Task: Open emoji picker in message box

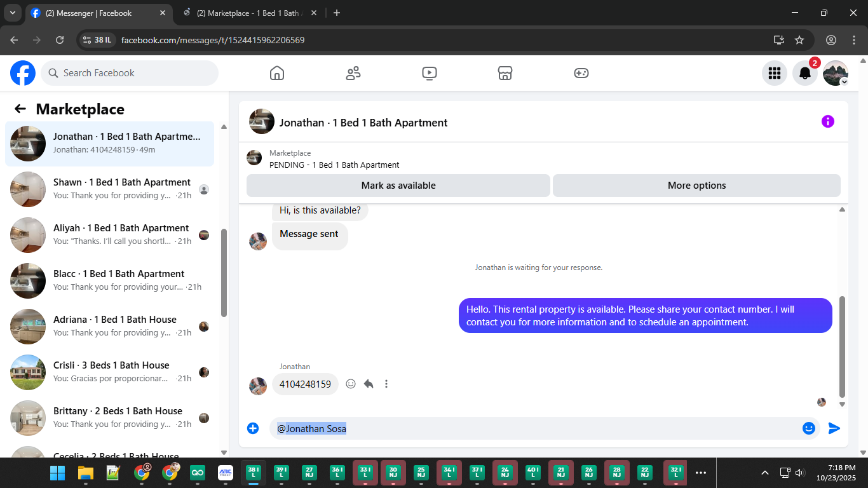Action: tap(809, 428)
